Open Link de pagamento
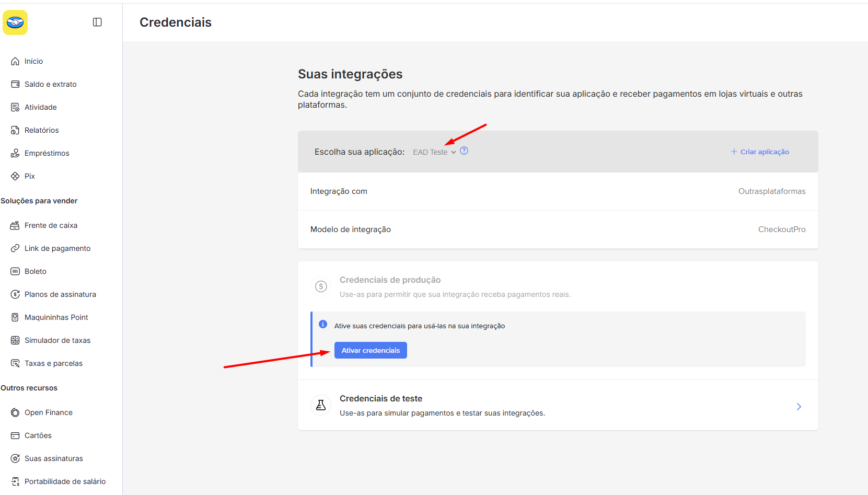 click(x=57, y=248)
